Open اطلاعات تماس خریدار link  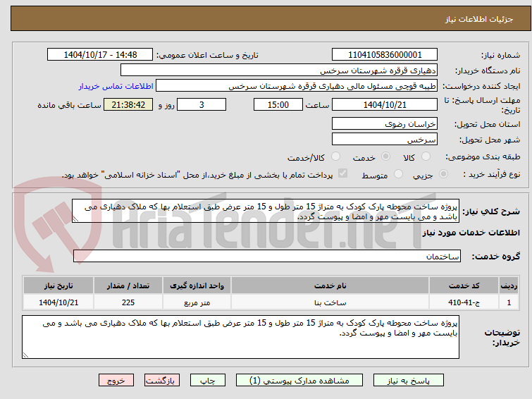pos(116,86)
